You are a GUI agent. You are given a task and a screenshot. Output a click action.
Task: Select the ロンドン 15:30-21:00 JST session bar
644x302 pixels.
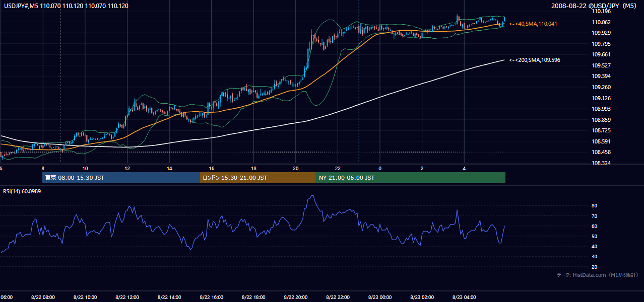257,178
